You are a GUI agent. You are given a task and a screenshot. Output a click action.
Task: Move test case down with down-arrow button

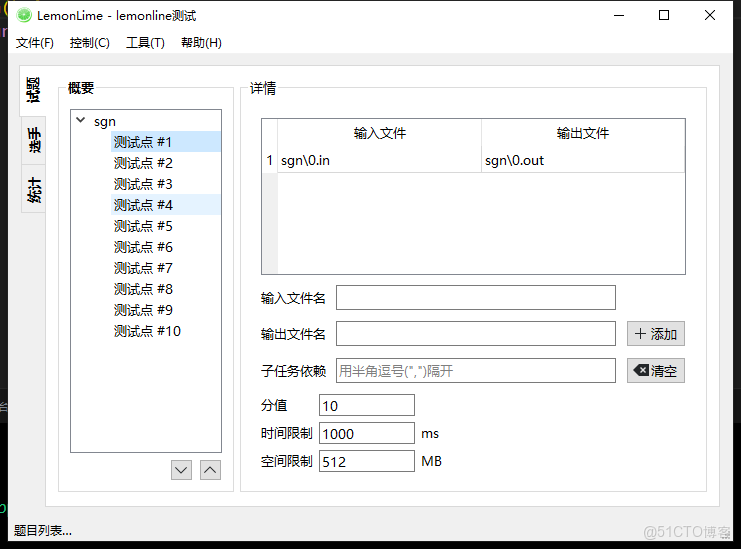tap(181, 470)
